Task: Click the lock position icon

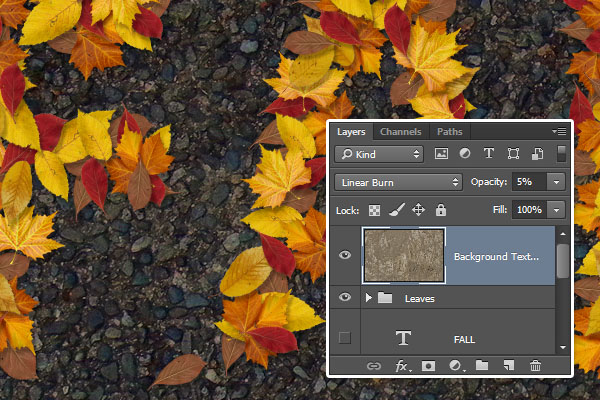Action: click(418, 210)
